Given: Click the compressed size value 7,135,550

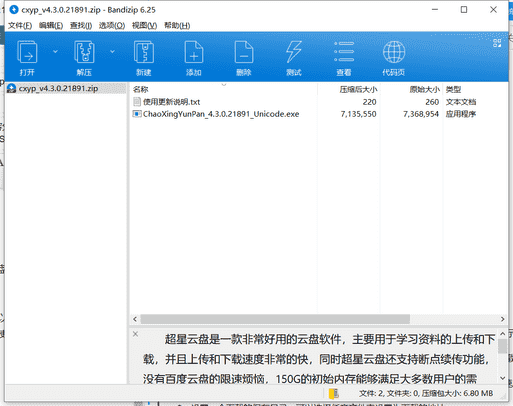Looking at the screenshot, I should coord(358,114).
